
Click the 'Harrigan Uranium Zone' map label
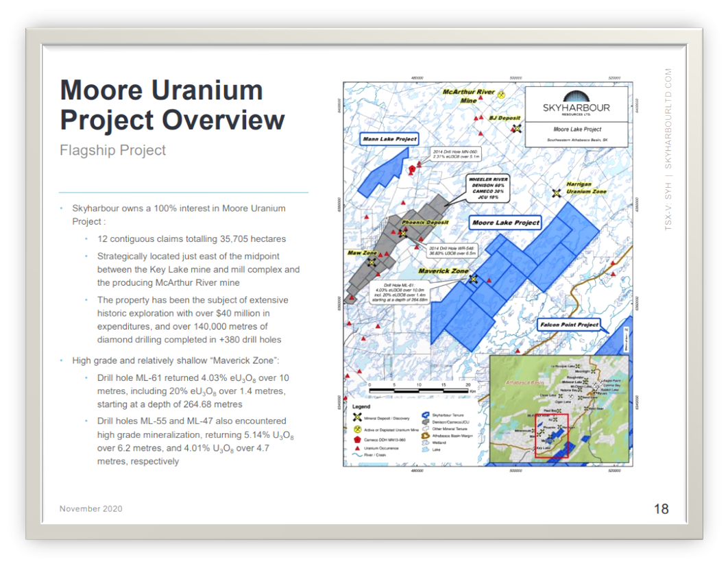coord(586,188)
